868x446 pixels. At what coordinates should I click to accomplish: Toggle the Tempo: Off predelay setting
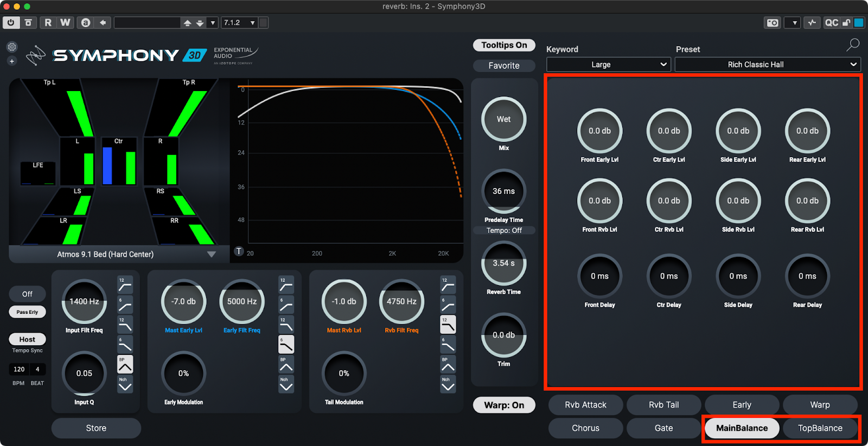(x=504, y=230)
